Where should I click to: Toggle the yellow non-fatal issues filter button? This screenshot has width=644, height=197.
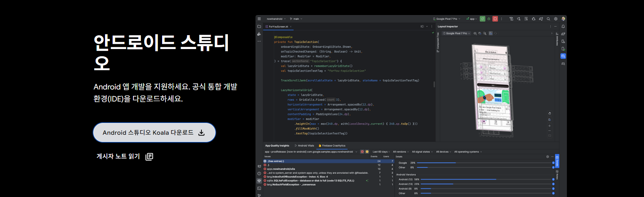pos(367,152)
